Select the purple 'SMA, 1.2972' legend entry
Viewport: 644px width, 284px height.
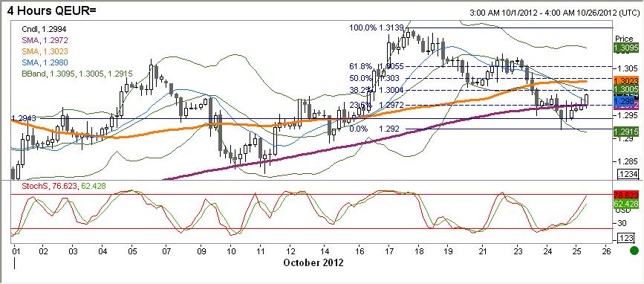(45, 40)
